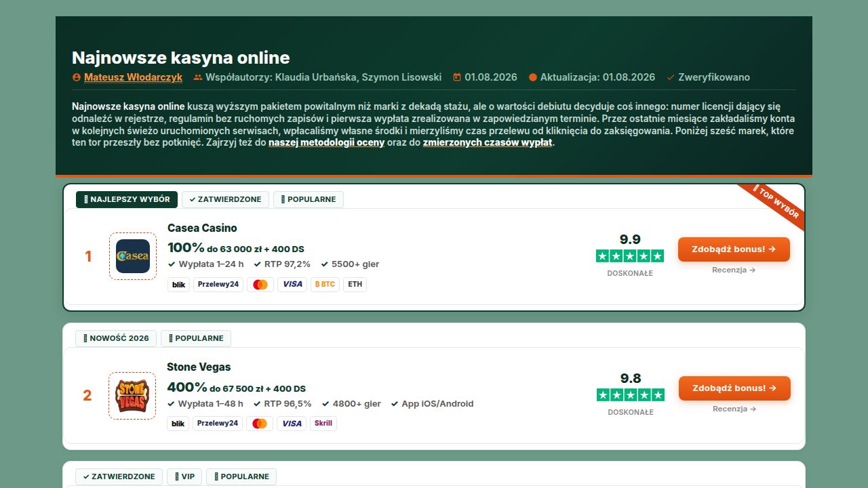Click the calendar icon beside 01.08.2026 date
The height and width of the screenshot is (488, 868).
(x=457, y=77)
